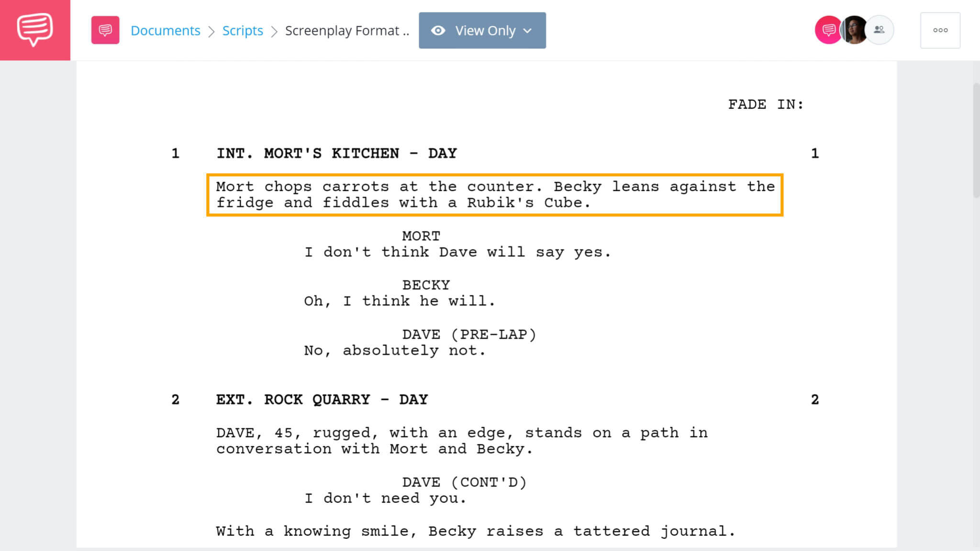Click the add collaborator people icon

point(879,30)
